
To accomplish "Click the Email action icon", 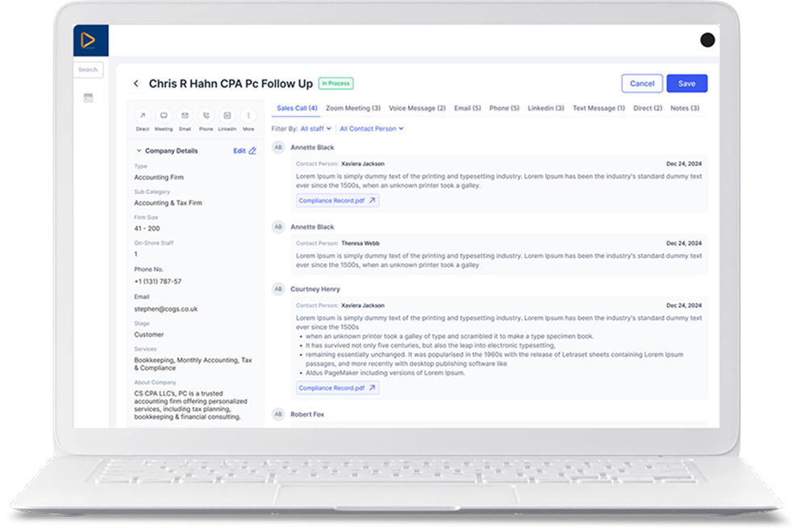I will tap(185, 115).
